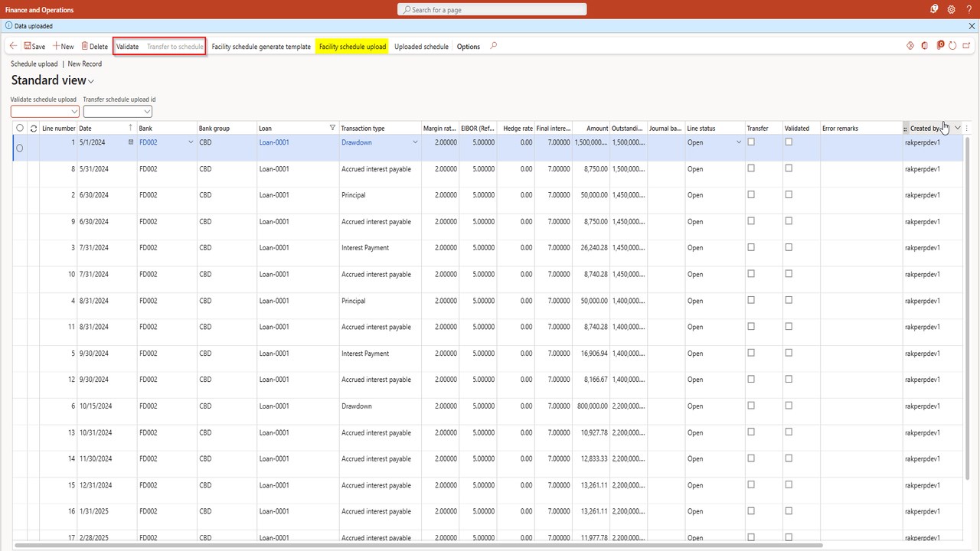This screenshot has height=551, width=980.
Task: Open the Created by column header dropdown
Action: [x=957, y=128]
